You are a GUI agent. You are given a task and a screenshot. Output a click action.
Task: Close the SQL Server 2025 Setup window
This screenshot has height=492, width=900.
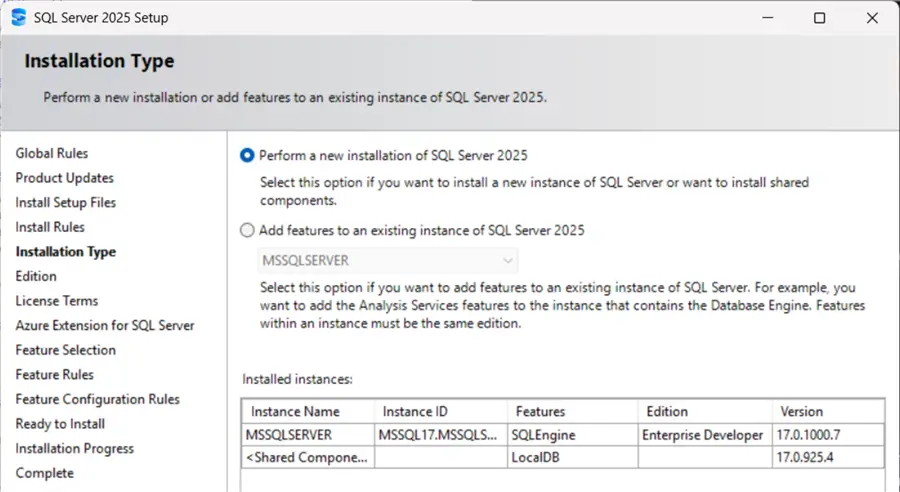point(872,18)
